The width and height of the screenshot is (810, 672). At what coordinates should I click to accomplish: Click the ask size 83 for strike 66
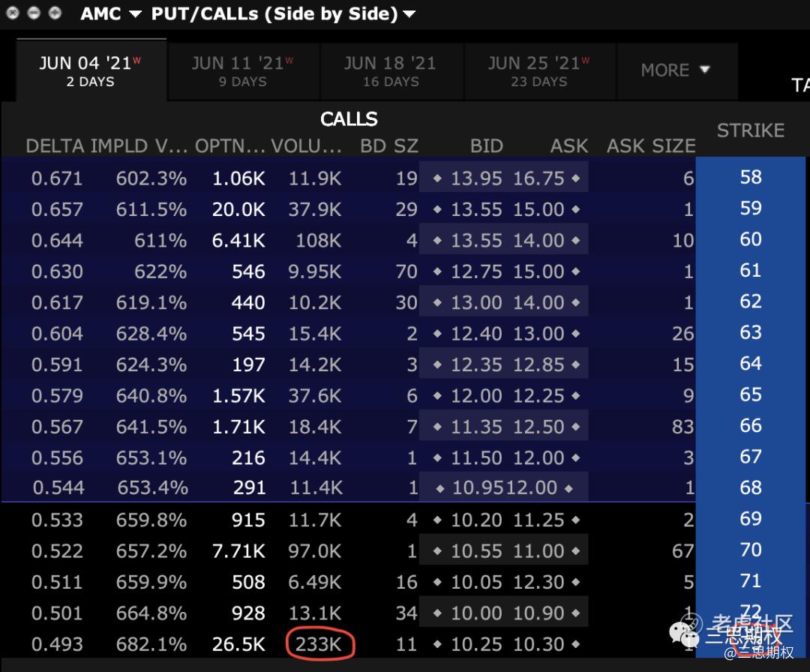[x=683, y=427]
